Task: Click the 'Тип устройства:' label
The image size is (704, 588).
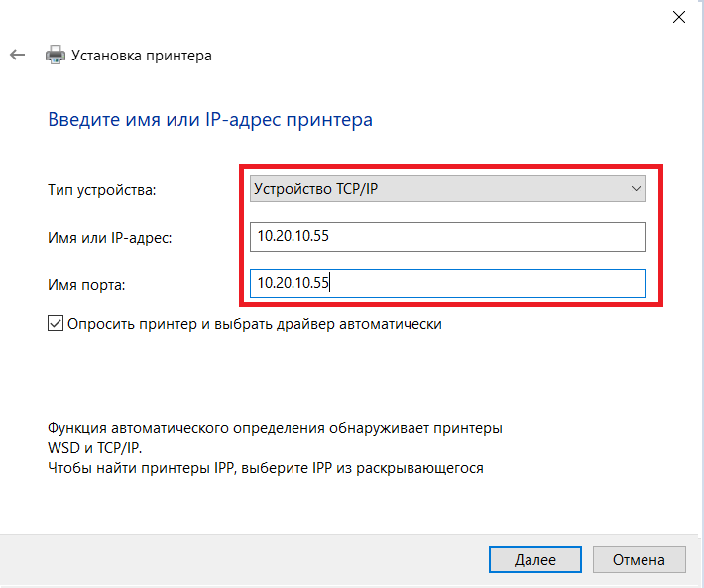Action: click(x=102, y=188)
